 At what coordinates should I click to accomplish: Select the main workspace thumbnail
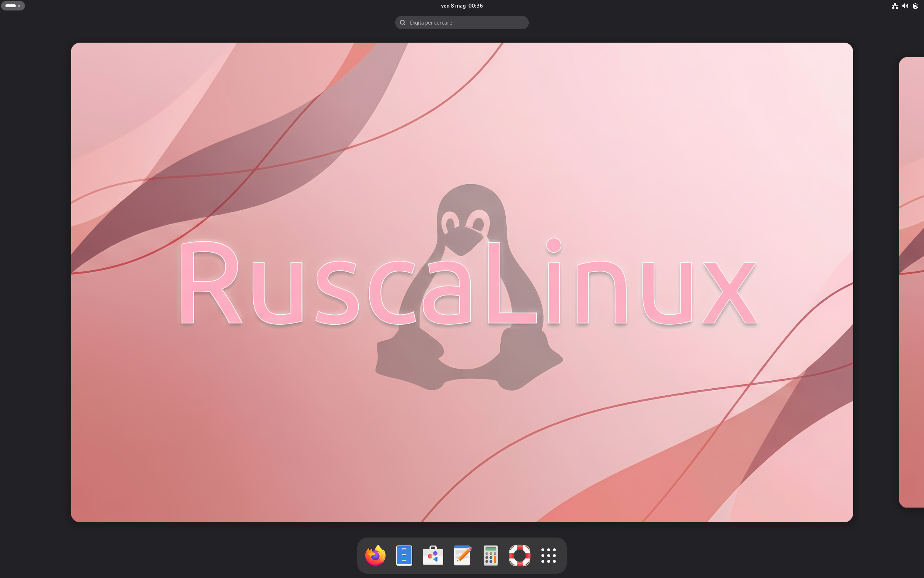(462, 282)
